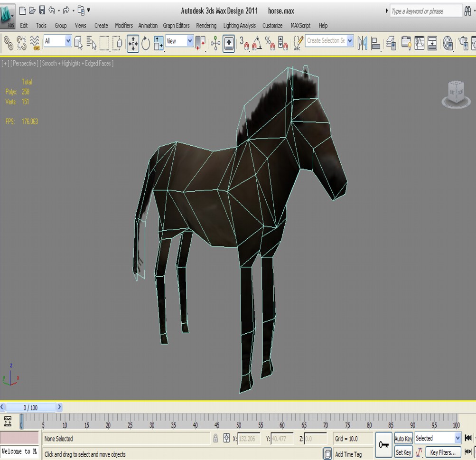476x460 pixels.
Task: Click the Open File icon
Action: coord(32,11)
